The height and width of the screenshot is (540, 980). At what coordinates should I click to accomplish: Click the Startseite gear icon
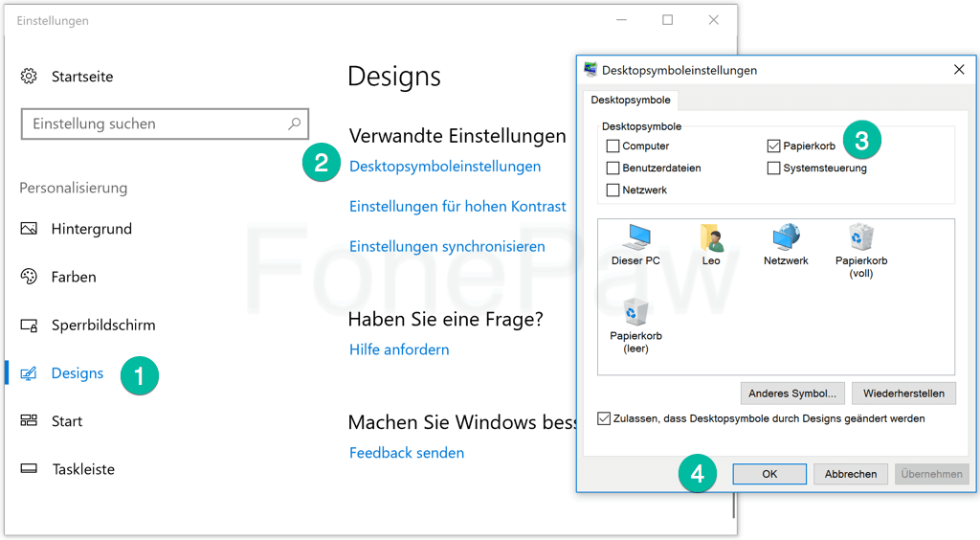(x=29, y=77)
